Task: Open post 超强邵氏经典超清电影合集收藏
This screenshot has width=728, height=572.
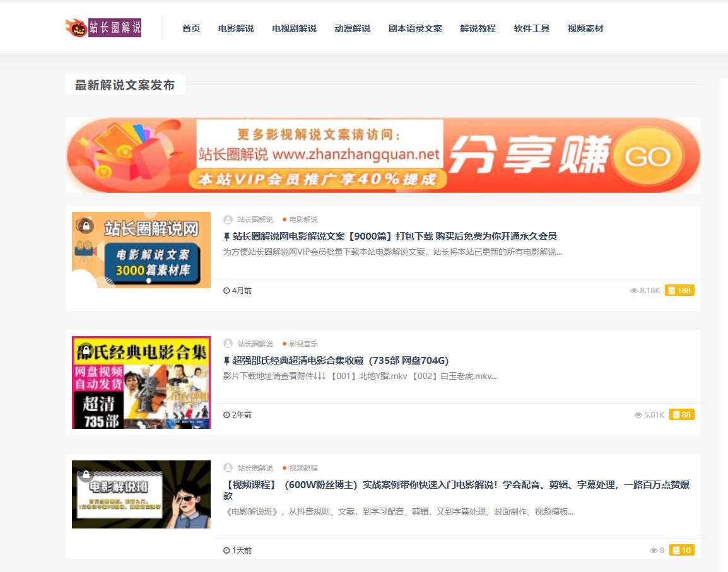Action: 340,361
